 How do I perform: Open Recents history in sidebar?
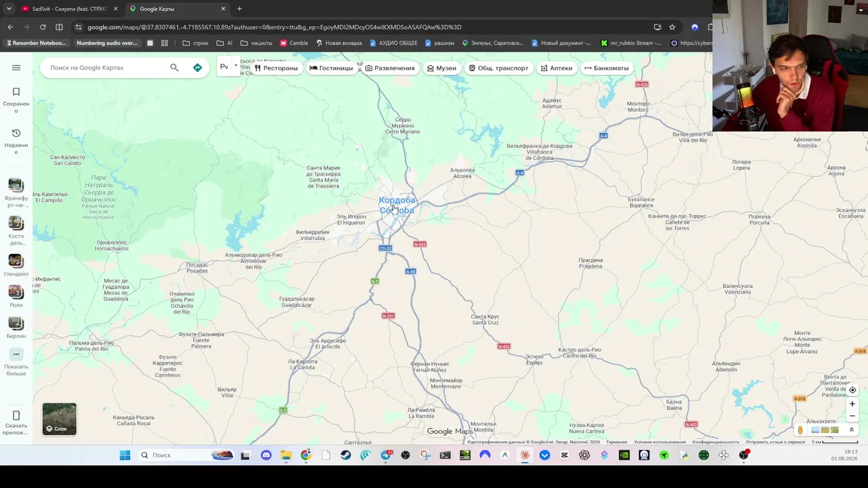pos(16,141)
